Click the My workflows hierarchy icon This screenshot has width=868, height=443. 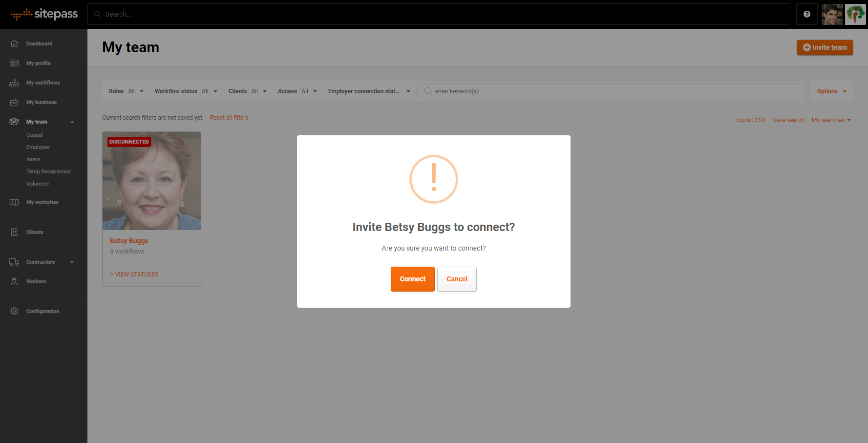tap(14, 83)
